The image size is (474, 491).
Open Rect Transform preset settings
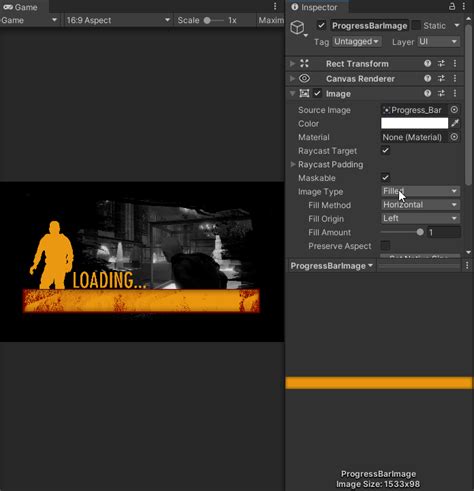[x=441, y=63]
